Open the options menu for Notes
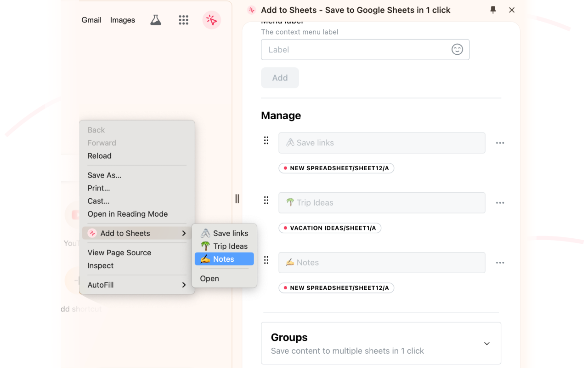This screenshot has width=588, height=368. [x=500, y=262]
